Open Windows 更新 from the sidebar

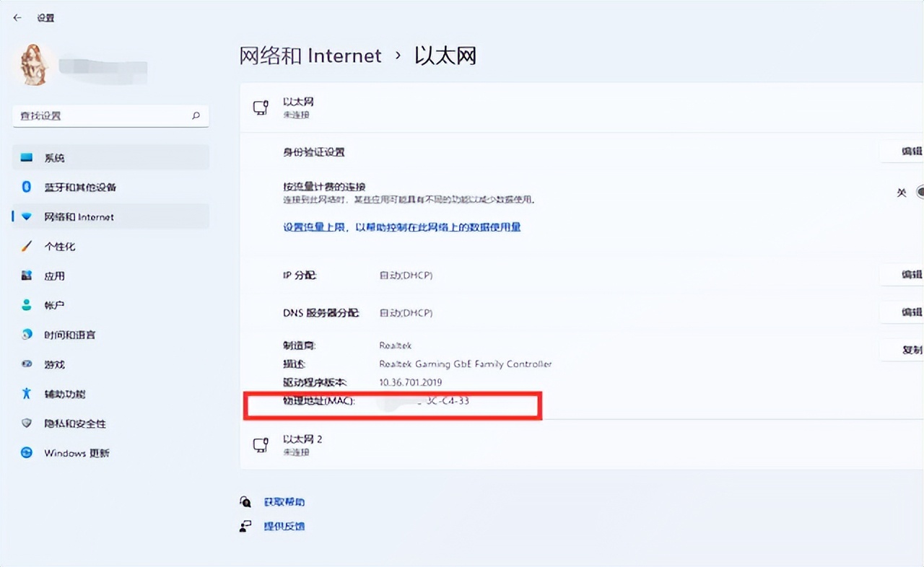(77, 453)
